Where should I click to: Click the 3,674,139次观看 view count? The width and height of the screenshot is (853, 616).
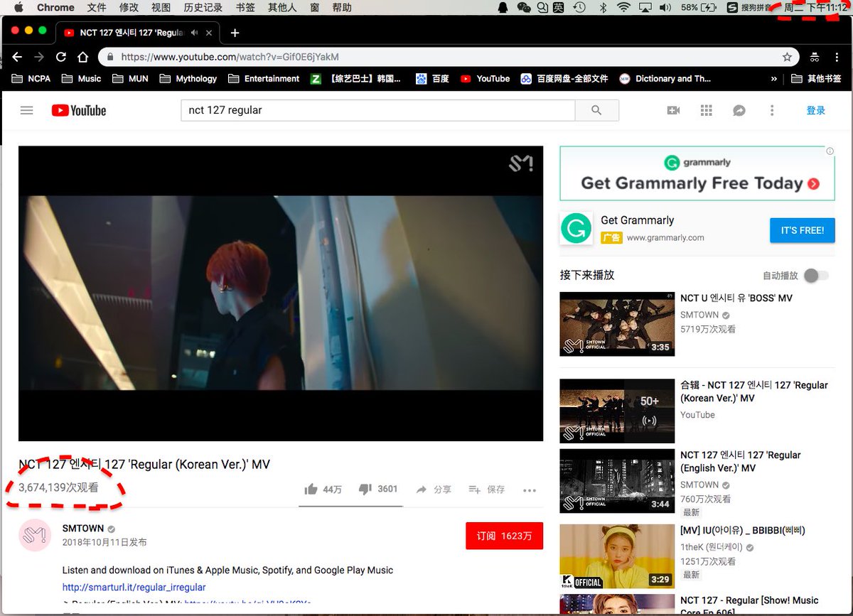[58, 487]
